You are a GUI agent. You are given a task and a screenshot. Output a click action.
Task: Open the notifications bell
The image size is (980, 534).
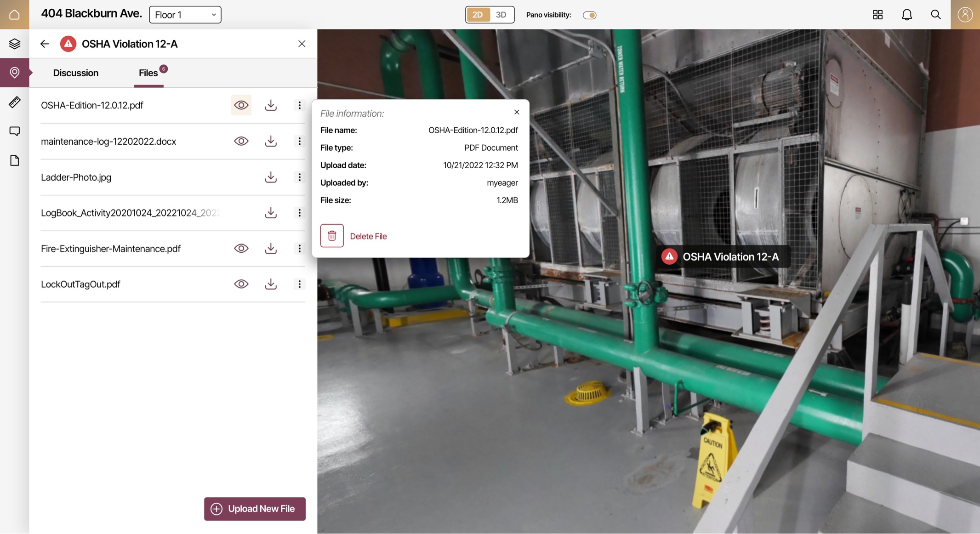(x=906, y=15)
